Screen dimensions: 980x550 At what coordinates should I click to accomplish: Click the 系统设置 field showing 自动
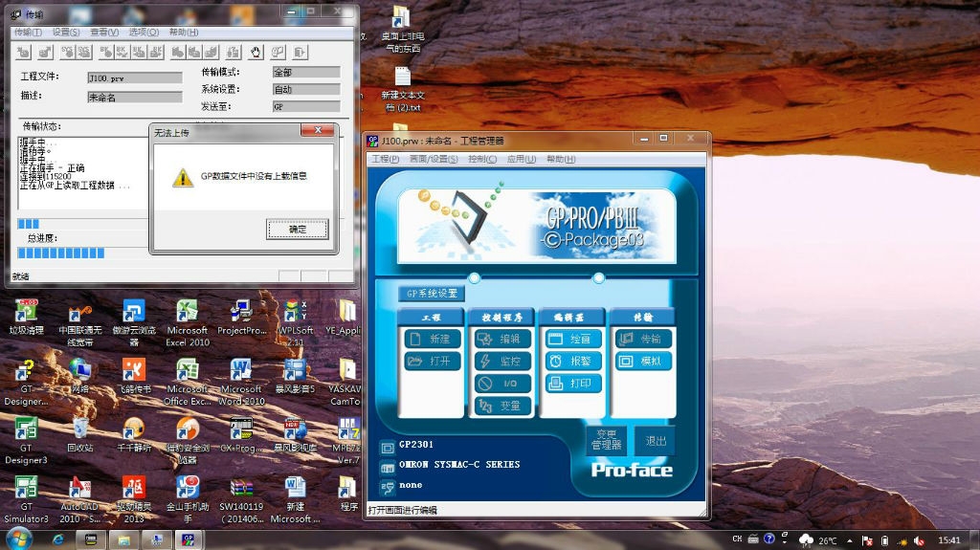pyautogui.click(x=306, y=89)
